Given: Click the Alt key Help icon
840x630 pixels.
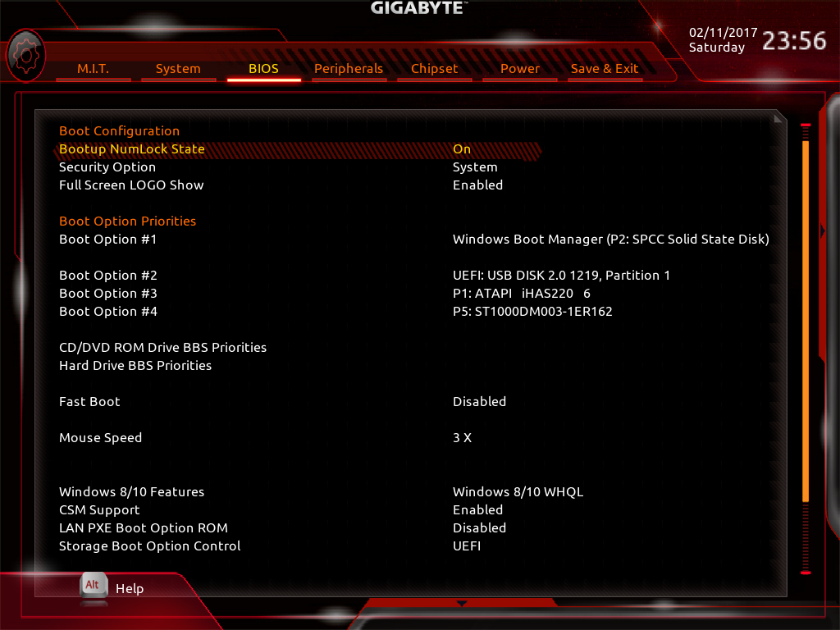Looking at the screenshot, I should pos(94,586).
